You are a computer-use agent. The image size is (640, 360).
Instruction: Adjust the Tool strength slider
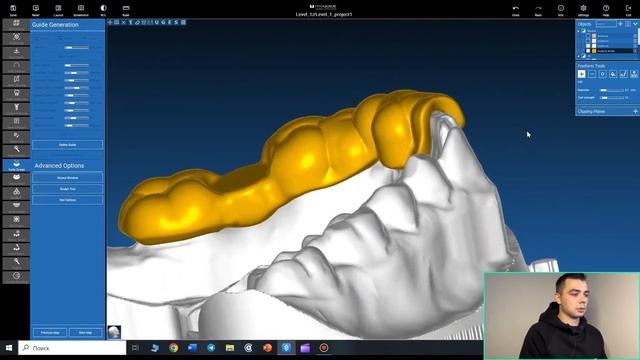coord(611,98)
